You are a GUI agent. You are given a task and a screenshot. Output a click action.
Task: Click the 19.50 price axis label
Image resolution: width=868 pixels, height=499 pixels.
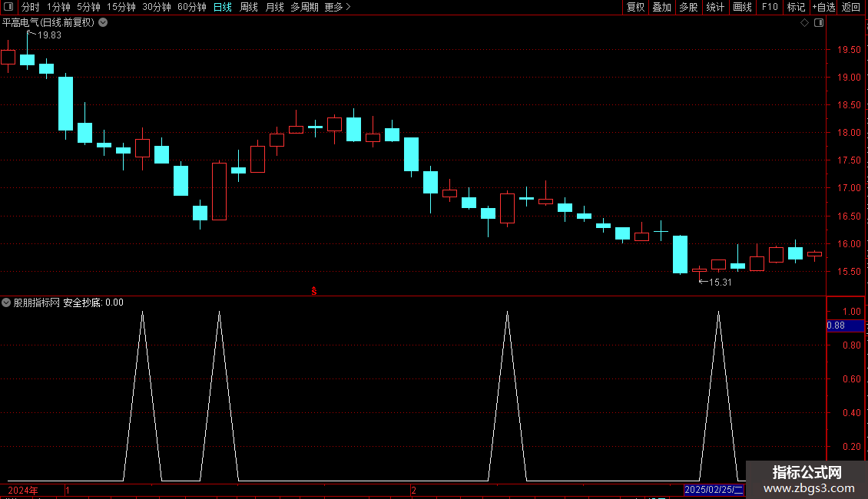tap(849, 50)
